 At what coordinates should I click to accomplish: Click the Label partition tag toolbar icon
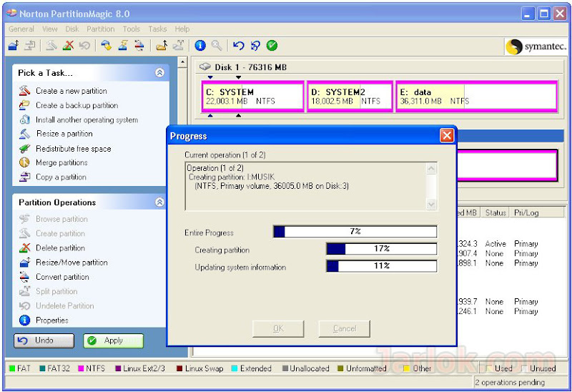click(106, 46)
